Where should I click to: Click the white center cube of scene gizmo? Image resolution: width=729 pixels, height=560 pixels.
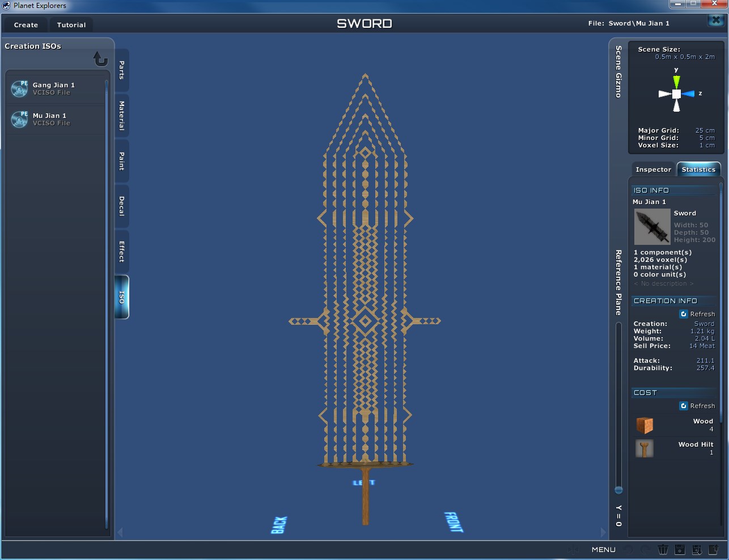[676, 94]
